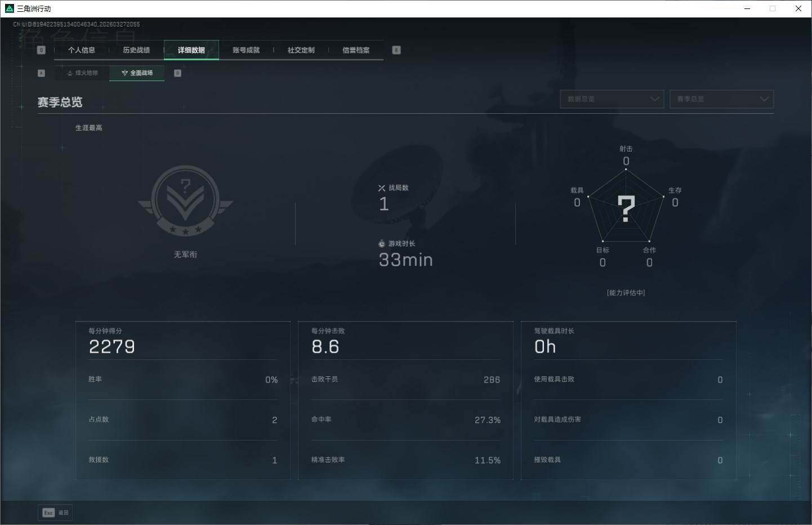Click the 救援数 row label
Screen dimensions: 812x525
click(99, 460)
